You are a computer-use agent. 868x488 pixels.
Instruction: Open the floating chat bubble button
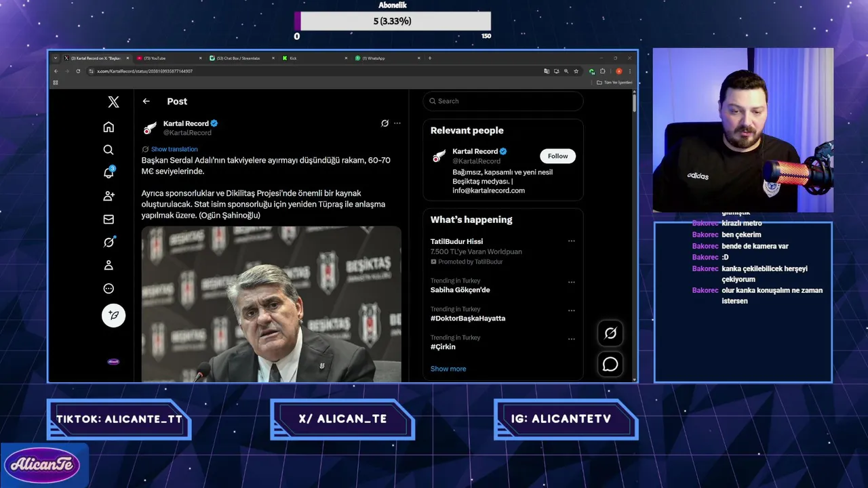[x=610, y=364]
